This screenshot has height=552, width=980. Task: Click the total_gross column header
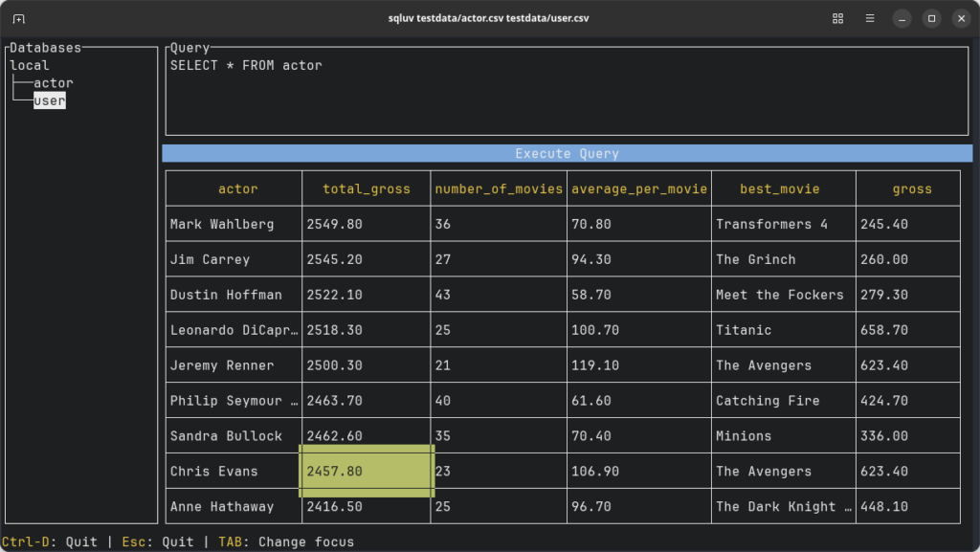coord(366,189)
